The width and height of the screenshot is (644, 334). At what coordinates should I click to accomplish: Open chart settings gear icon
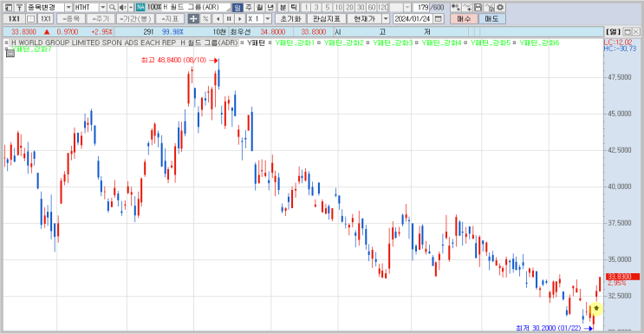500,8
